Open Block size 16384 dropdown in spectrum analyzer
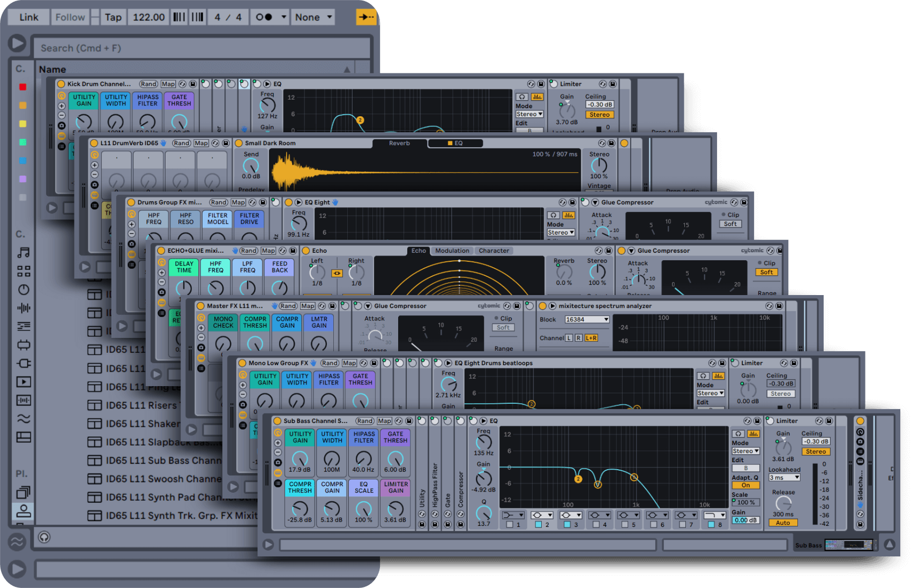 click(x=587, y=319)
